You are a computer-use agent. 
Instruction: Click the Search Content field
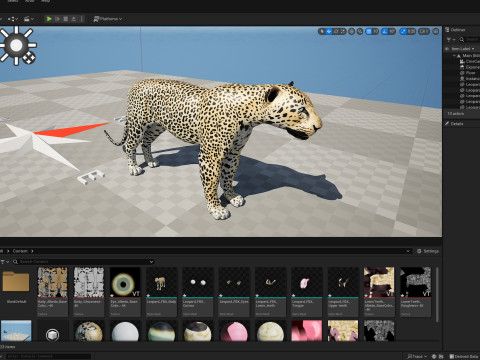[82, 262]
